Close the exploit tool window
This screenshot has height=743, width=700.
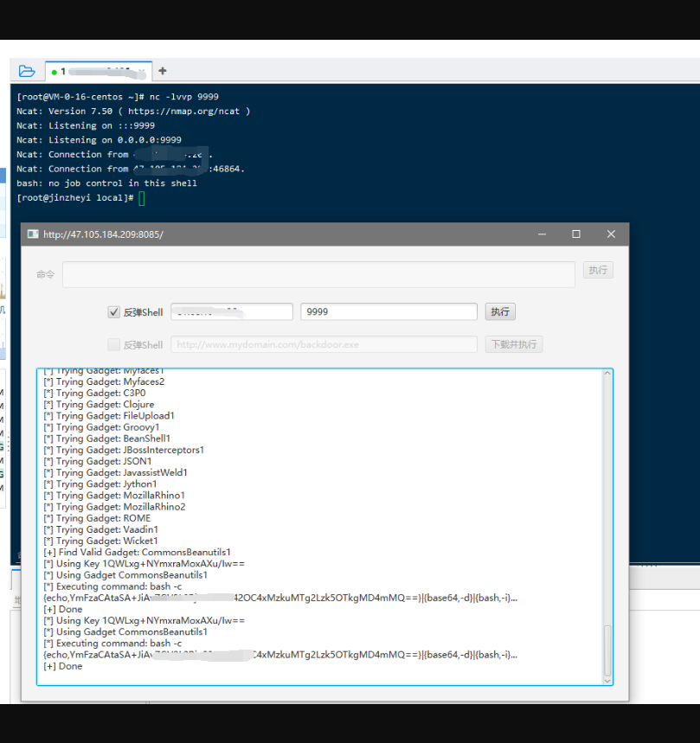point(611,234)
